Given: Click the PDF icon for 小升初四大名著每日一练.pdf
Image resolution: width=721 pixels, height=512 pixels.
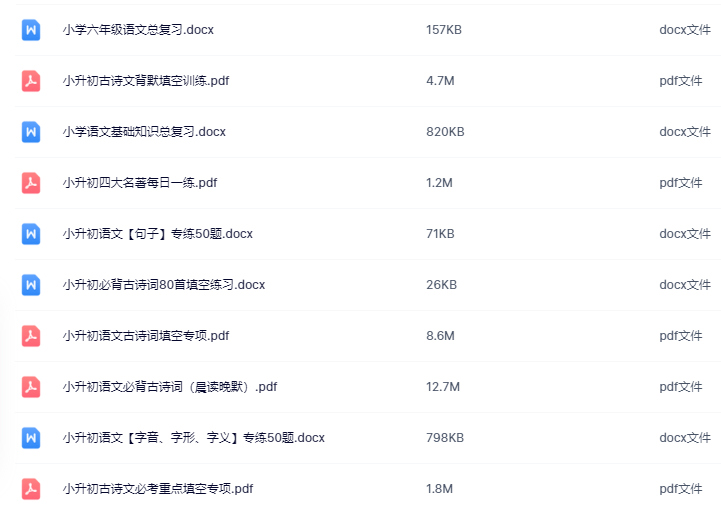Looking at the screenshot, I should [31, 183].
